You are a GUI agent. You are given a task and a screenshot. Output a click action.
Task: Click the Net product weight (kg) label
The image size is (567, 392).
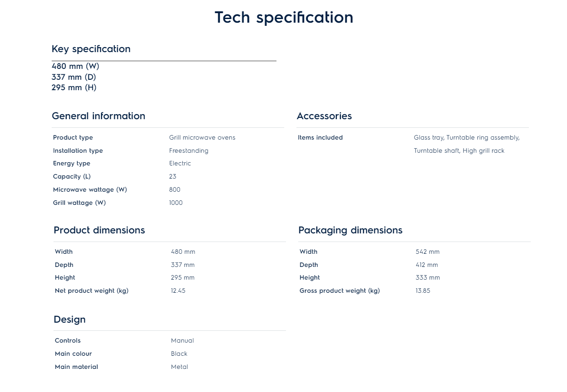tap(92, 291)
